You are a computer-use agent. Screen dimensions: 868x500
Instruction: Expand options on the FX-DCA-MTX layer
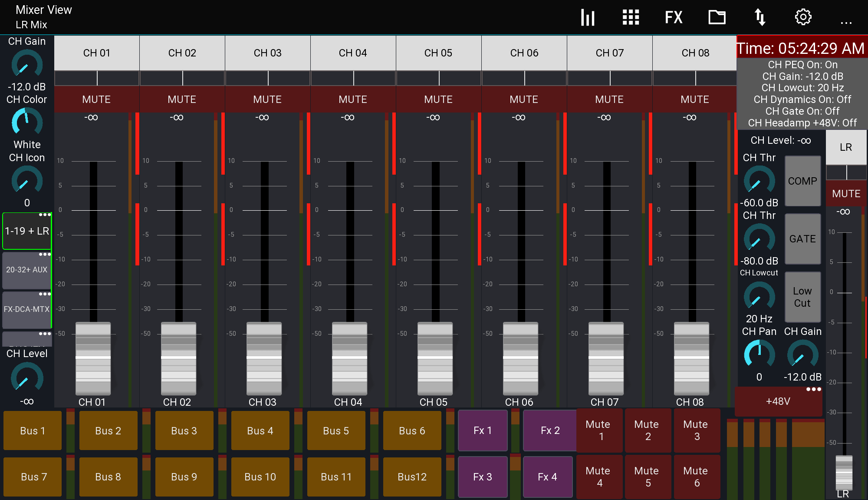(44, 294)
